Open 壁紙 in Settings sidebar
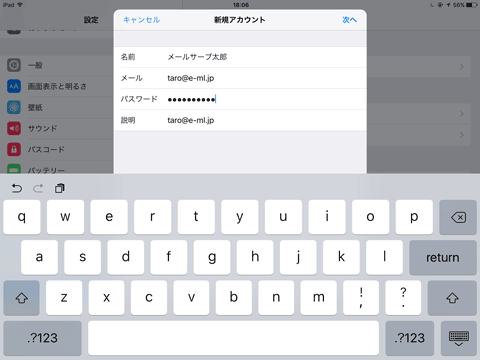The width and height of the screenshot is (480, 360). 57,107
